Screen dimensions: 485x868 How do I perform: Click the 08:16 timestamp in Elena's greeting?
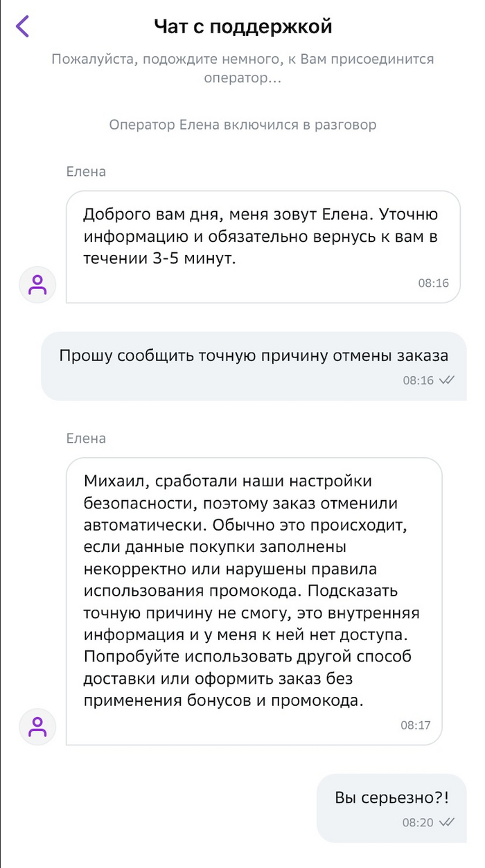(x=434, y=283)
